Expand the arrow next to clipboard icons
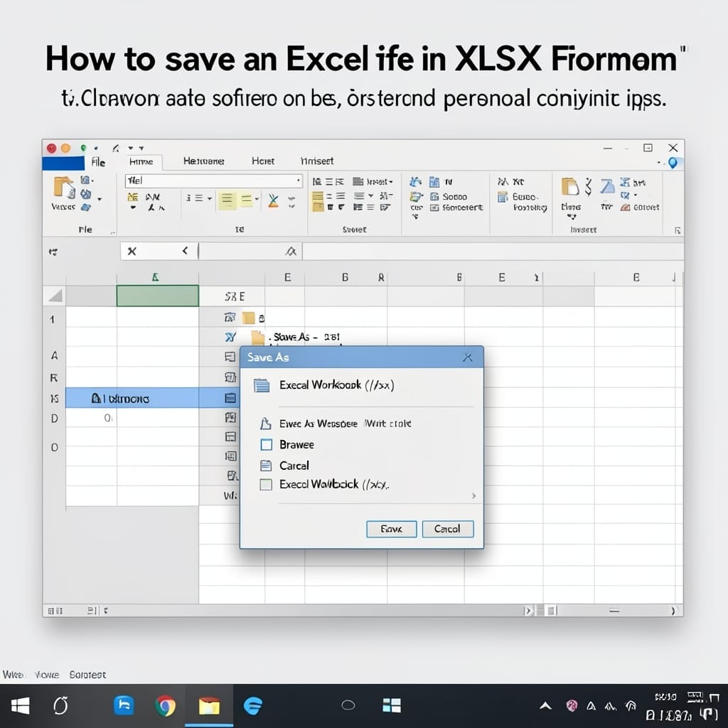The height and width of the screenshot is (728, 728). (x=100, y=199)
